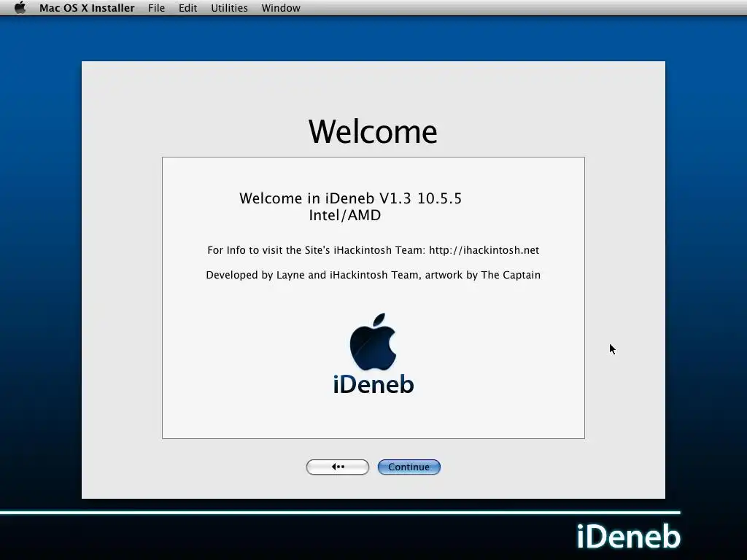Open the Window menu

[281, 8]
